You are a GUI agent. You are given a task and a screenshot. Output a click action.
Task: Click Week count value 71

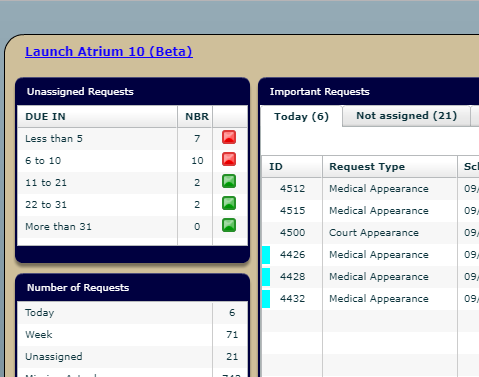pyautogui.click(x=232, y=335)
